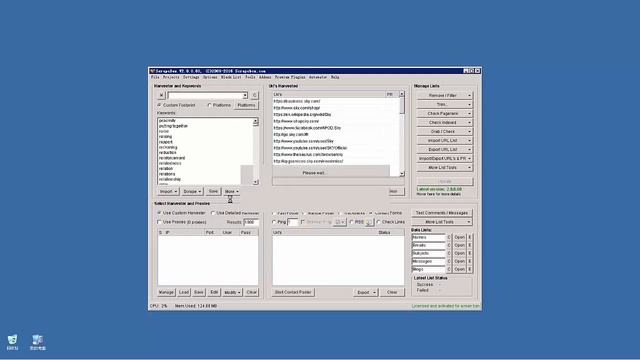Open the Import dropdown under Keywords
This screenshot has width=640, height=360.
pyautogui.click(x=168, y=191)
